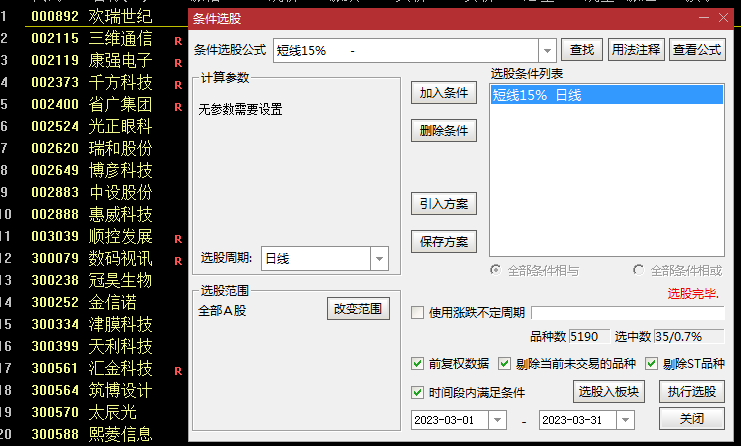Click the R marker beside 康强电子
This screenshot has width=741, height=446.
pos(178,63)
